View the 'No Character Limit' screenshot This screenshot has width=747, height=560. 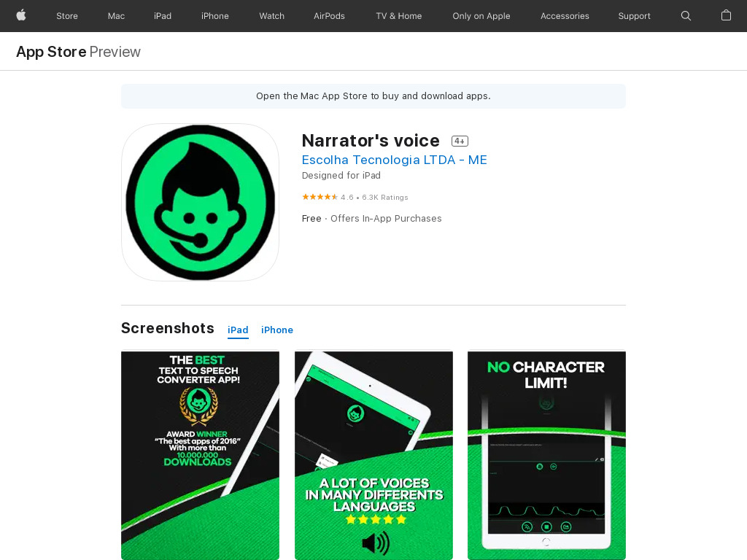[x=546, y=455]
